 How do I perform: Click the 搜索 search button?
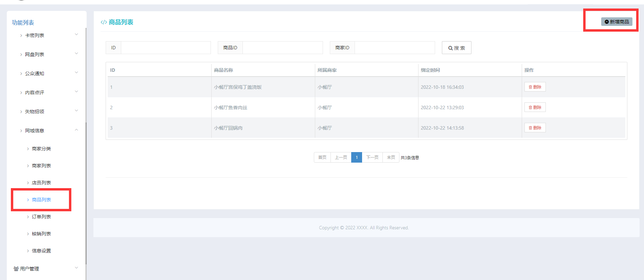[457, 48]
